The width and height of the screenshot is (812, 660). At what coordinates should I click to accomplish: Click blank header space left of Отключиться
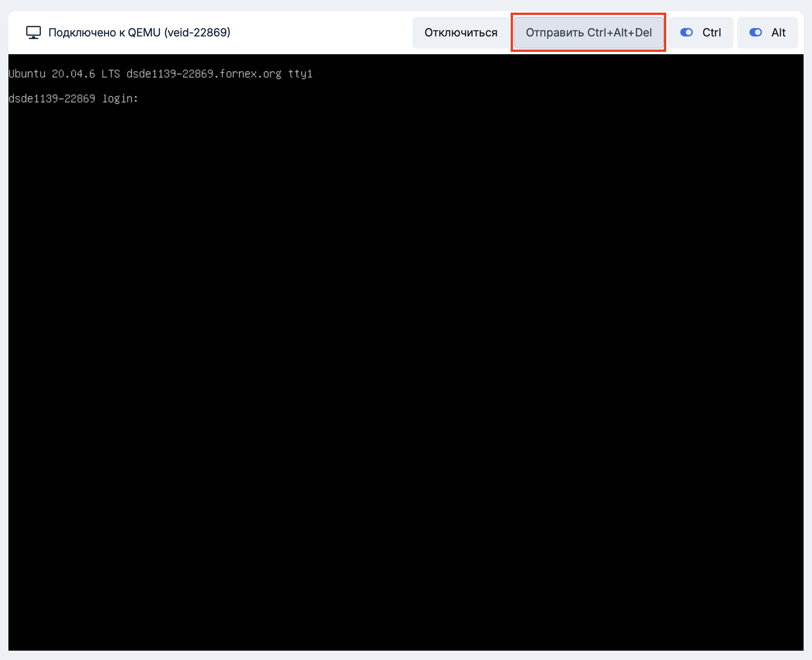point(322,33)
